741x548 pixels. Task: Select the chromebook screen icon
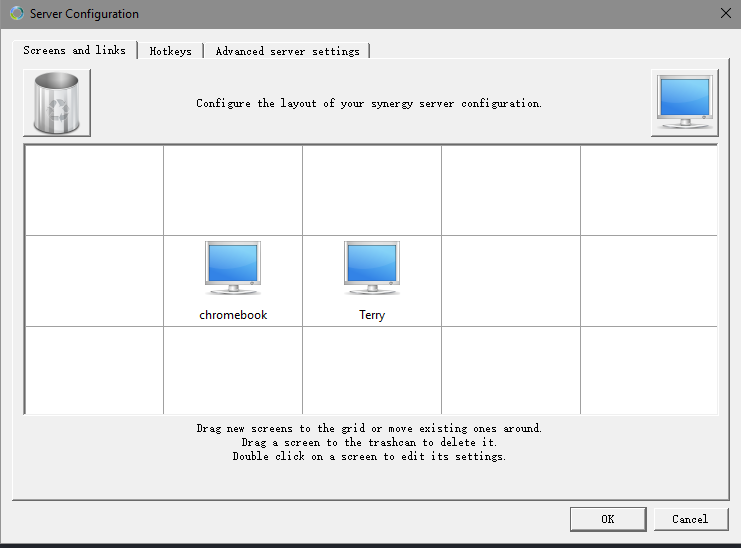pos(233,268)
